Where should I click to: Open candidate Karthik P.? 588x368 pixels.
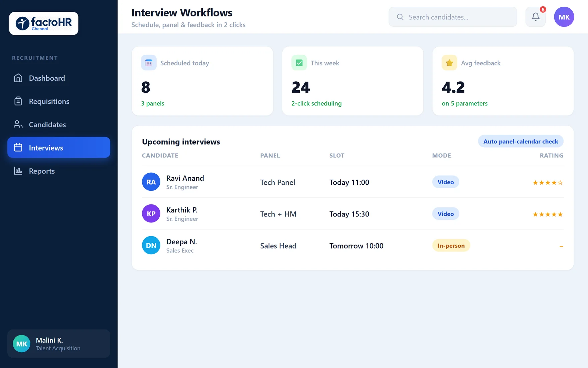point(182,210)
